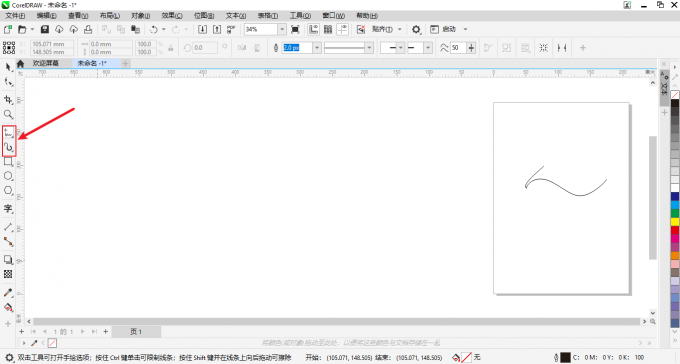The image size is (680, 364).
Task: Select the Shape edit tool
Action: 8,82
